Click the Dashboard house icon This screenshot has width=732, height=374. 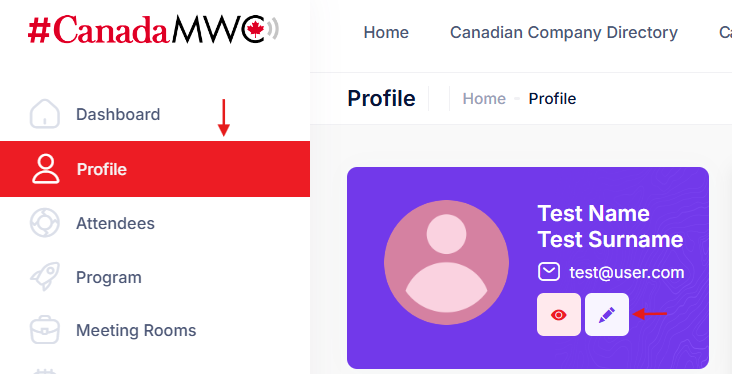point(45,113)
